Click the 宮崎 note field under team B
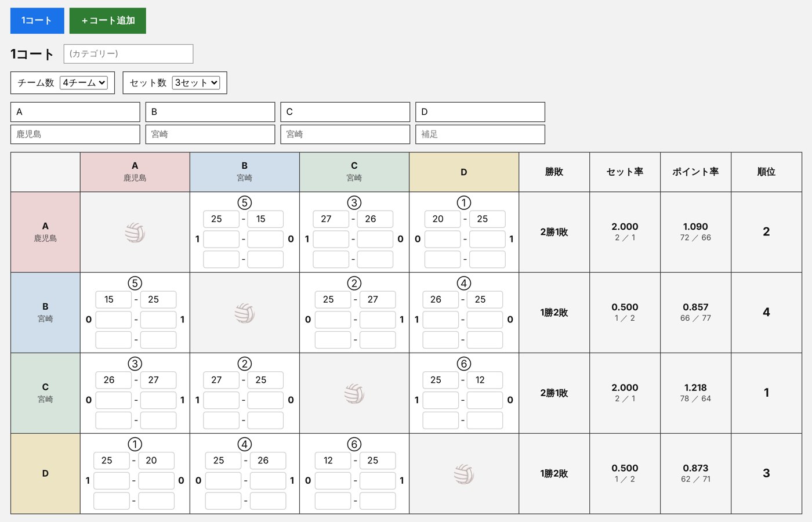 pyautogui.click(x=210, y=134)
